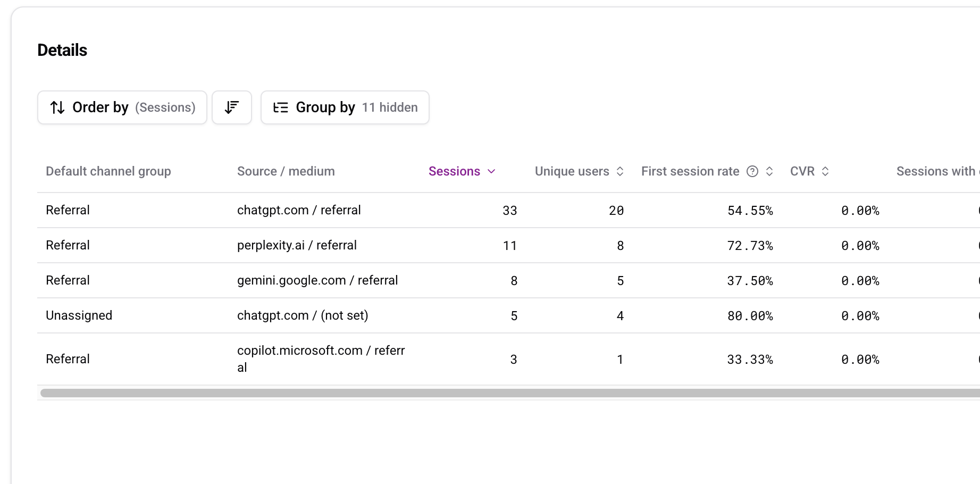
Task: Click the Order by arrows icon
Action: pos(57,107)
